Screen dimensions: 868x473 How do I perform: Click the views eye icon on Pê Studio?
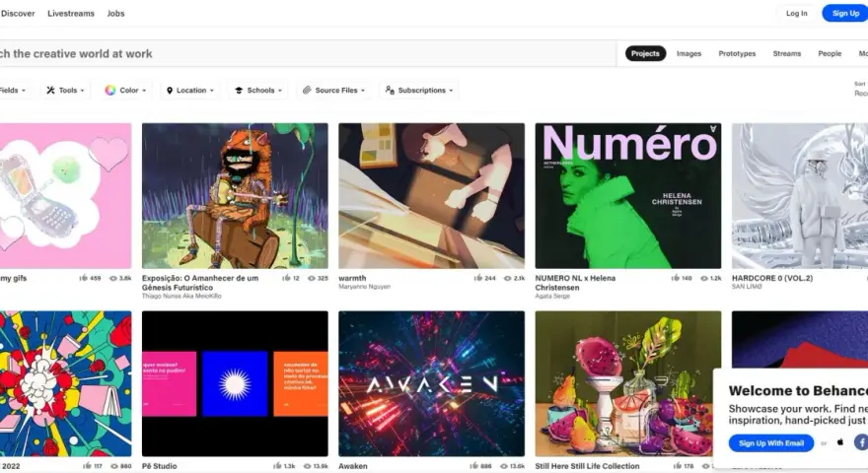(307, 466)
